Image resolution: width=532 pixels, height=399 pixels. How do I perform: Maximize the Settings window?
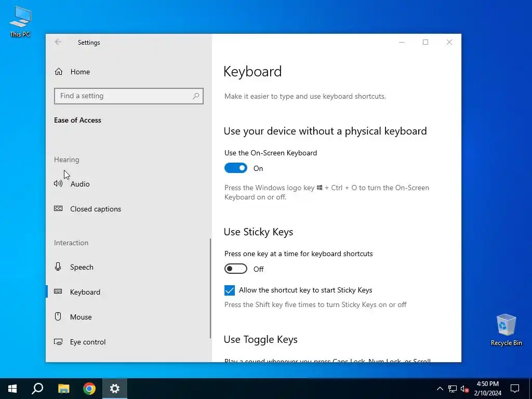coord(425,42)
